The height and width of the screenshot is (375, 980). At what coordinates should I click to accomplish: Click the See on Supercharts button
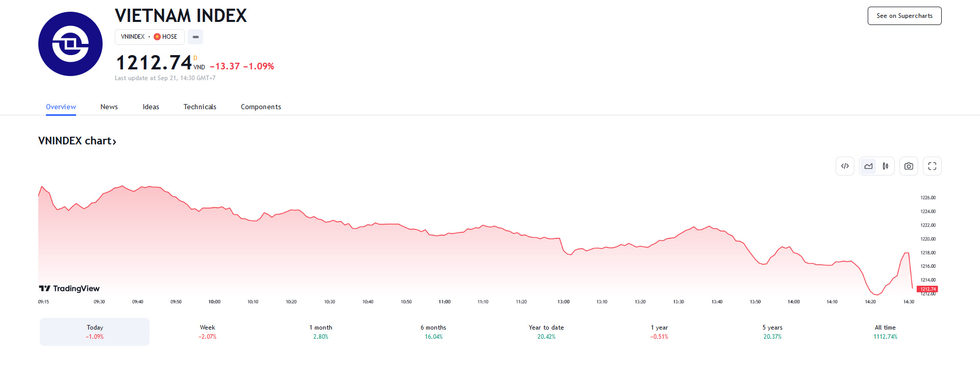click(x=904, y=16)
